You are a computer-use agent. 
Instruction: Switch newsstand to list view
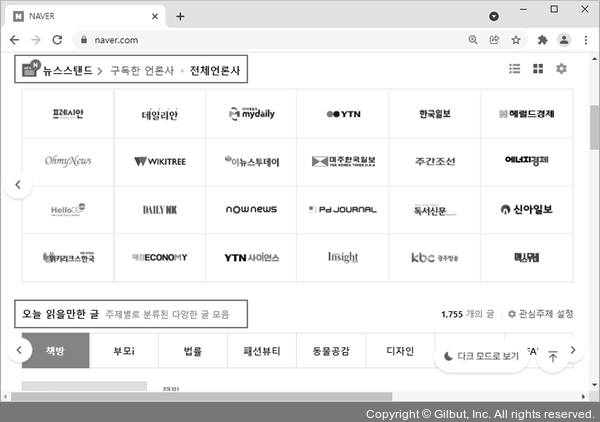(514, 68)
